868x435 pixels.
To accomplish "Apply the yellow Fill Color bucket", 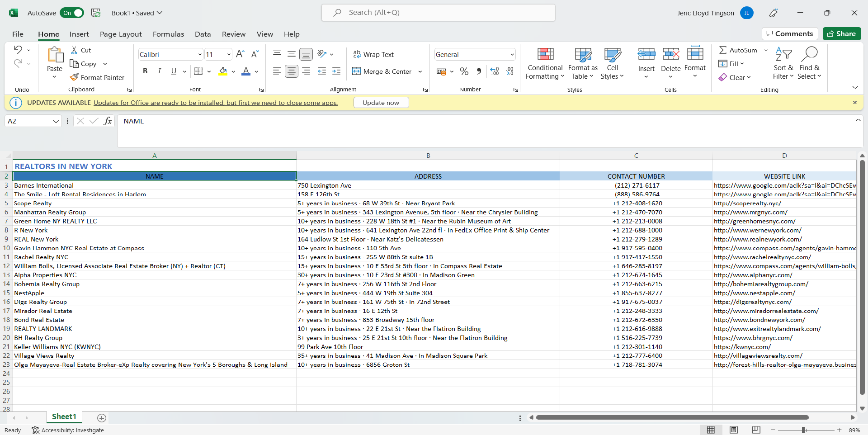I will [x=223, y=71].
